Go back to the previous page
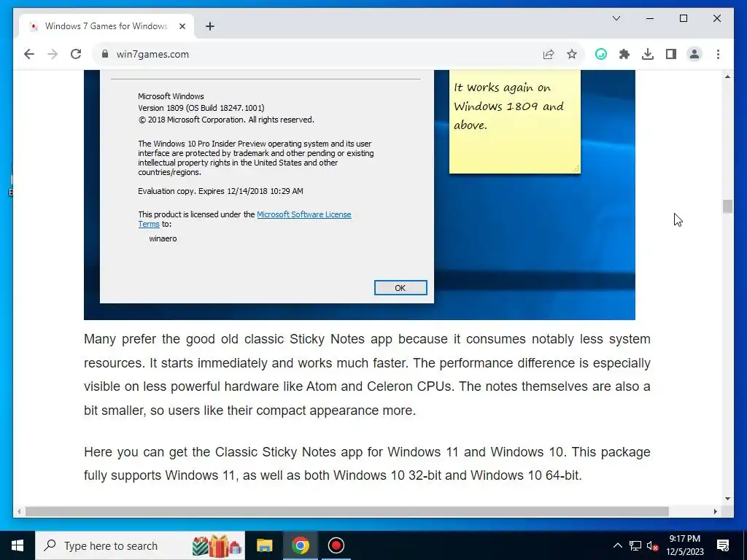Screen dimensions: 747x560 click(29, 54)
